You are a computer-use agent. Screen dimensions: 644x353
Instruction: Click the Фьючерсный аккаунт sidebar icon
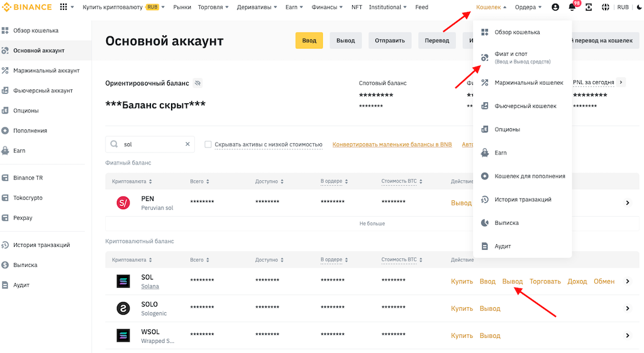click(x=5, y=90)
